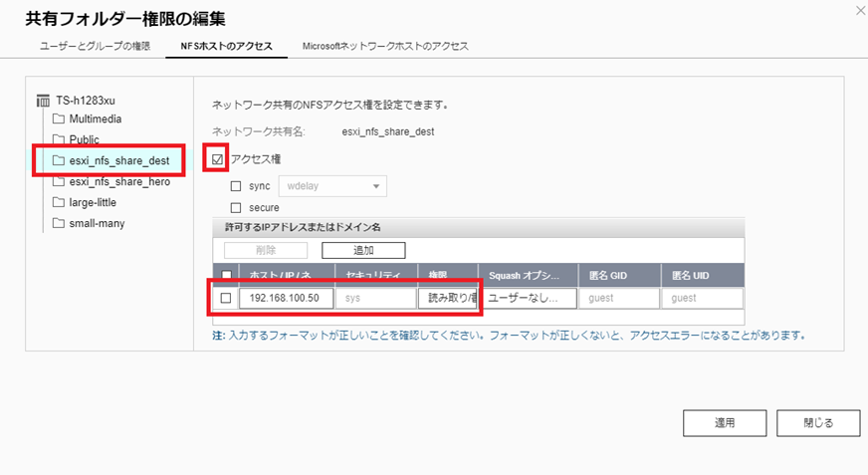Enable the sync checkbox
Screen dimensions: 868x475
pyautogui.click(x=236, y=186)
